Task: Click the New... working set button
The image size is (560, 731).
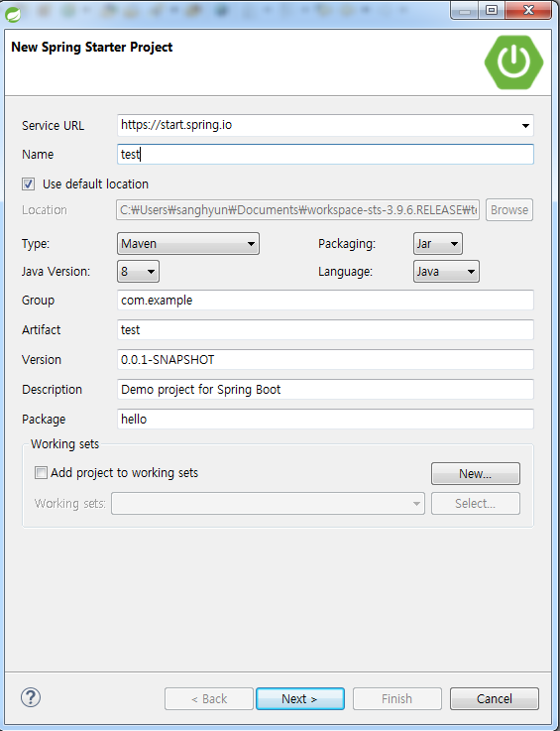Action: click(476, 474)
